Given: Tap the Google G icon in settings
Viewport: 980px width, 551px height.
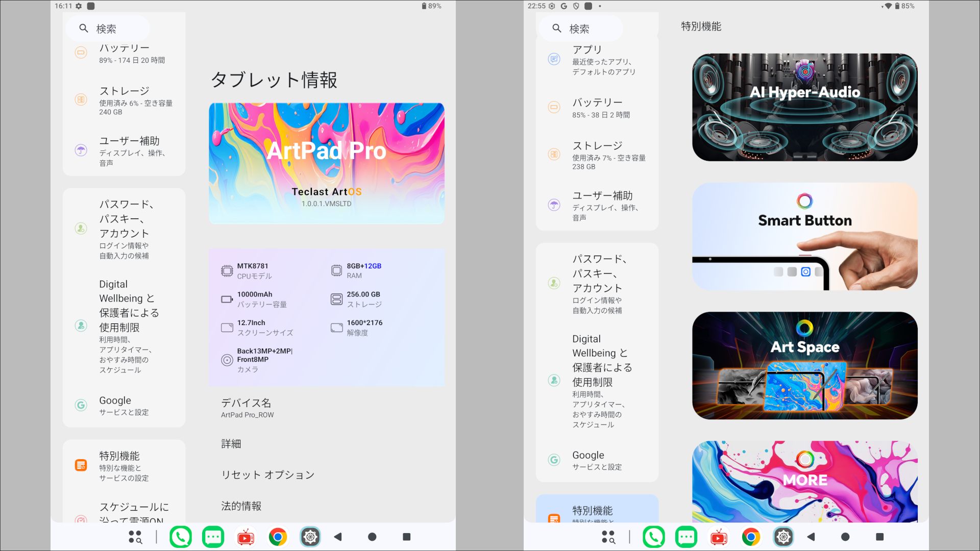Looking at the screenshot, I should [x=81, y=405].
